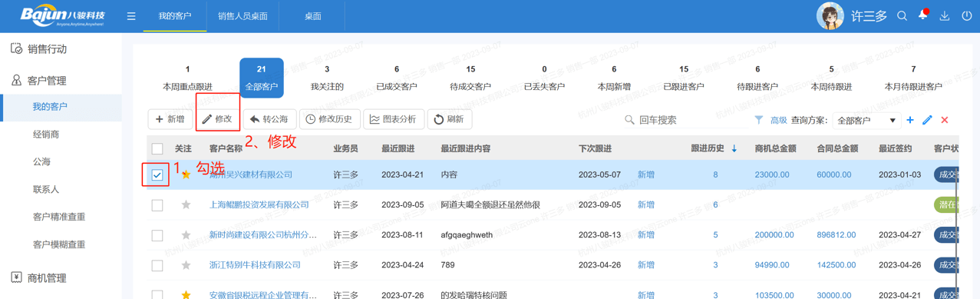This screenshot has height=299, width=980.
Task: Click the 新增 toolbar button
Action: pyautogui.click(x=170, y=120)
